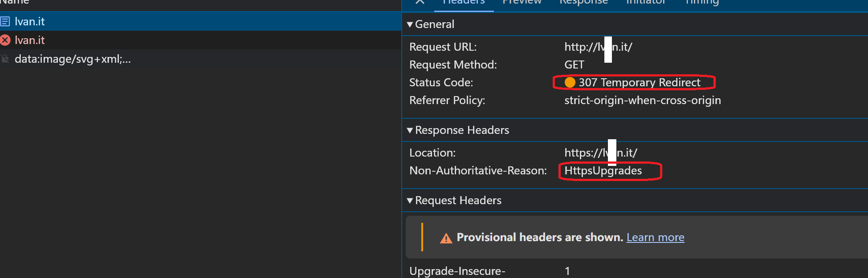Collapse the Response Headers section
This screenshot has width=868, height=278.
coord(410,130)
